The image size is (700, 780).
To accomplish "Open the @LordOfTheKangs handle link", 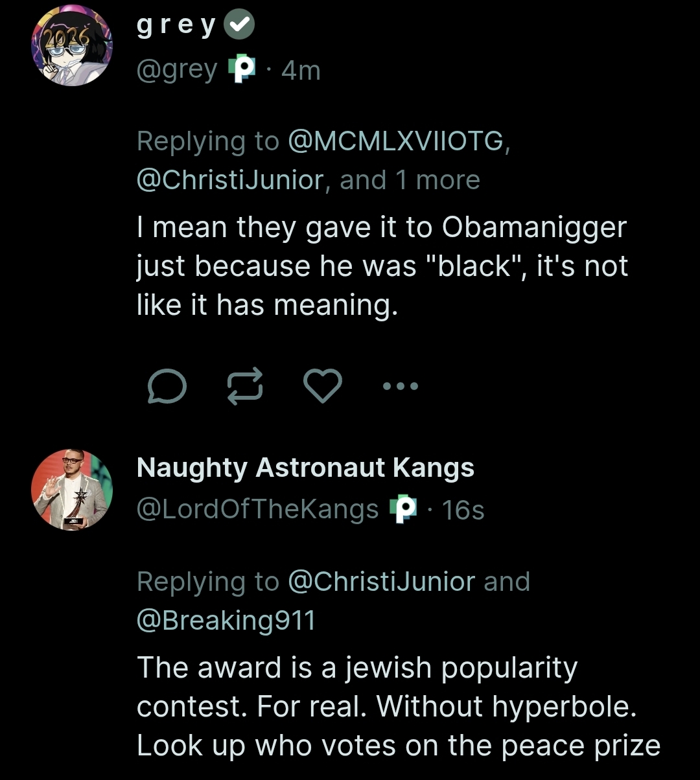I will click(x=257, y=510).
